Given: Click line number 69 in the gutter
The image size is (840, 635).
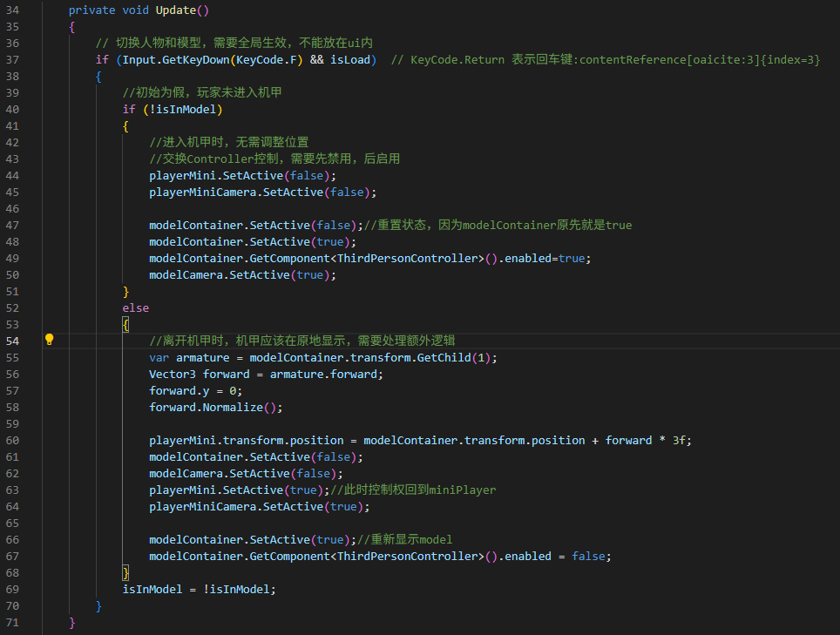Looking at the screenshot, I should [12, 589].
